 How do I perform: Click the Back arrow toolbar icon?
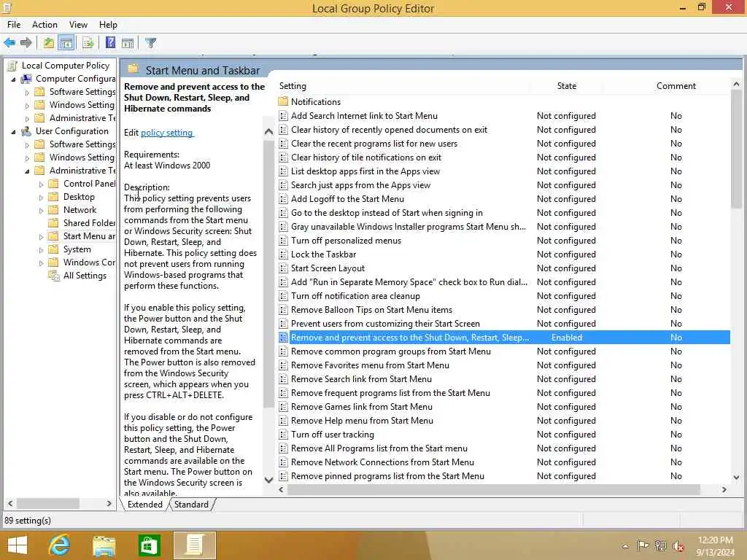click(9, 43)
